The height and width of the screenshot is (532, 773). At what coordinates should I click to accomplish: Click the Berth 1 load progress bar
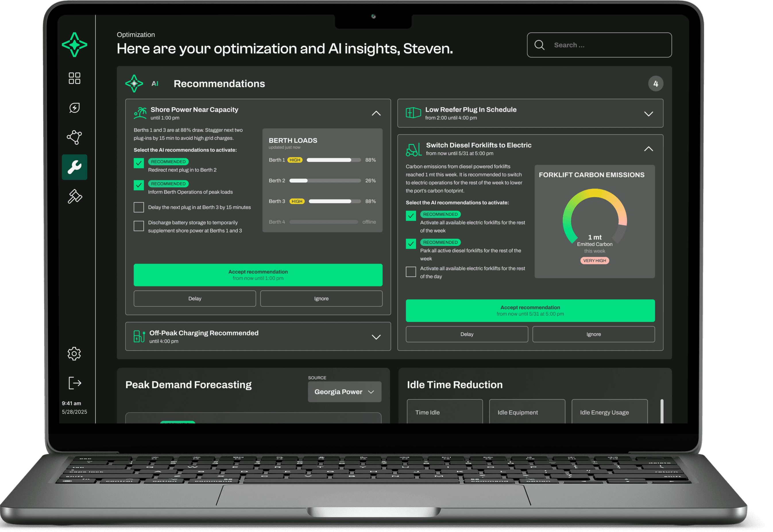tap(333, 160)
